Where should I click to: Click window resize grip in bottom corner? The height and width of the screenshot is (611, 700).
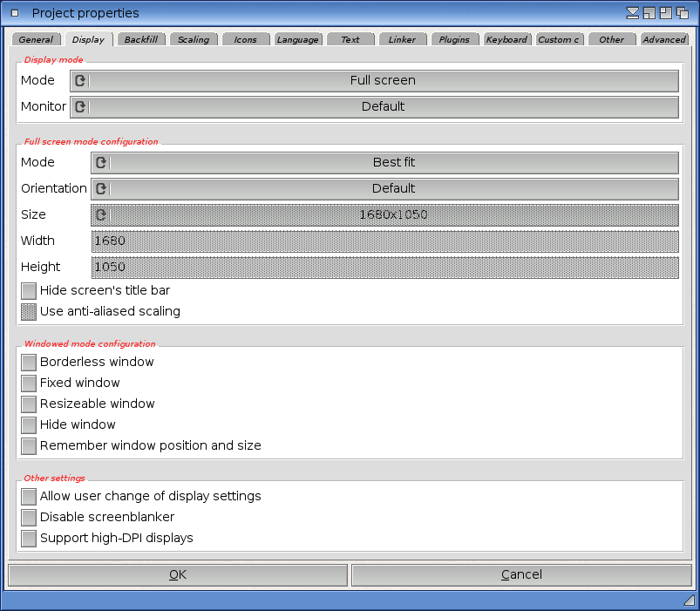(x=689, y=600)
